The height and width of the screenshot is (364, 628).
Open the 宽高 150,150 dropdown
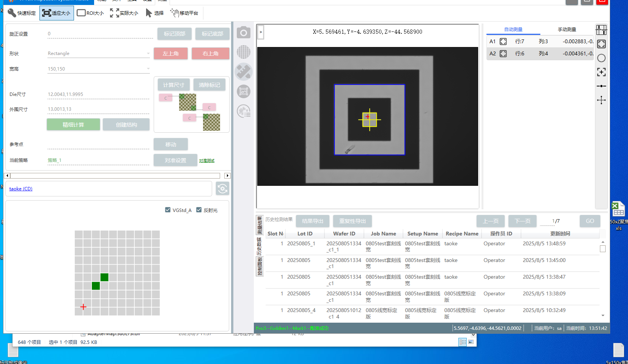[148, 69]
